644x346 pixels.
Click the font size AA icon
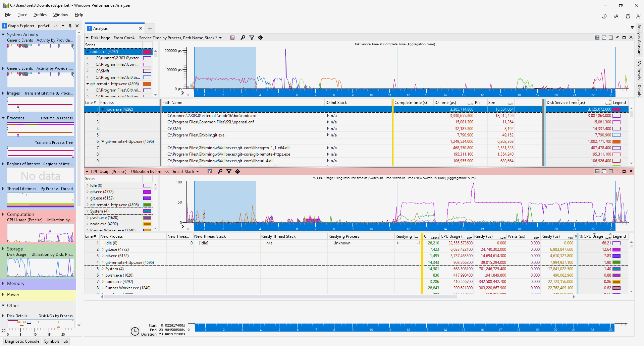coord(616,16)
